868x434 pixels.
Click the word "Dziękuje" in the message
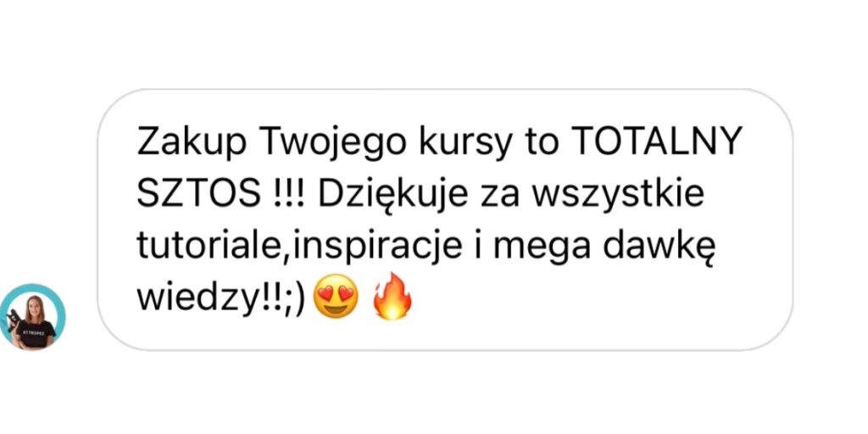pyautogui.click(x=387, y=197)
